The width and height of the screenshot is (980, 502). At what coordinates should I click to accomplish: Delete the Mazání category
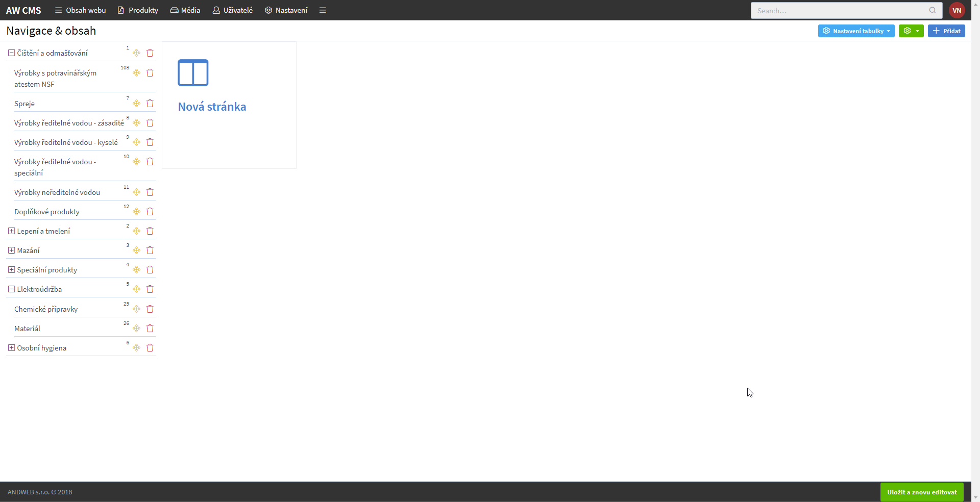[150, 250]
